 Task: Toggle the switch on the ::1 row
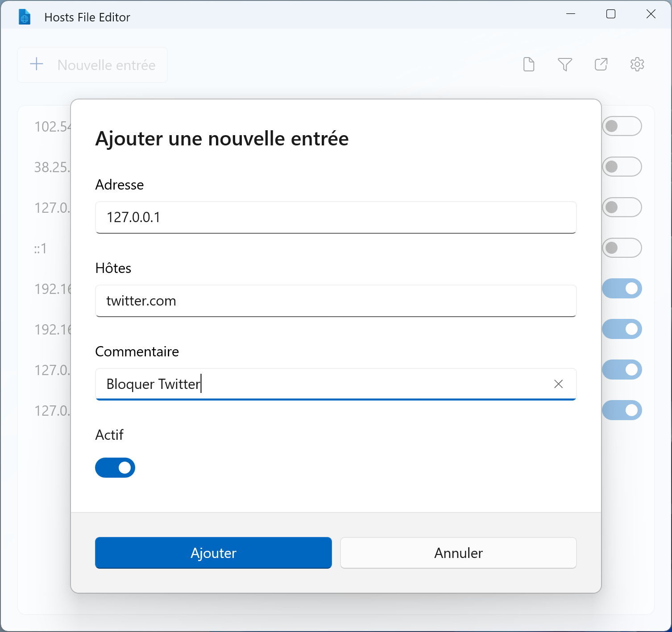point(622,248)
